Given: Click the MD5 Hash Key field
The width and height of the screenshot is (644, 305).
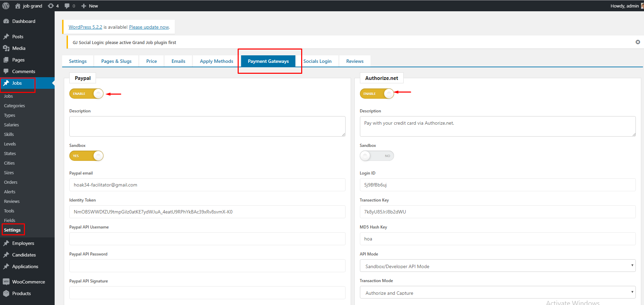Looking at the screenshot, I should point(498,239).
